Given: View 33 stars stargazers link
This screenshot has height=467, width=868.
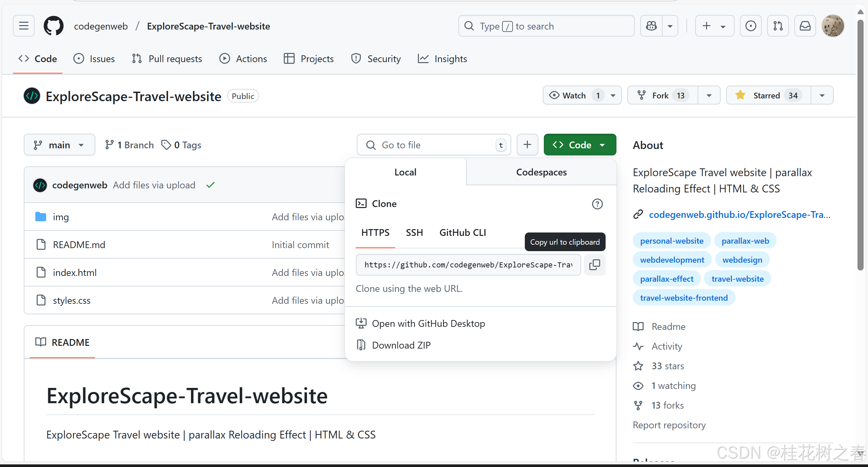Looking at the screenshot, I should click(659, 366).
